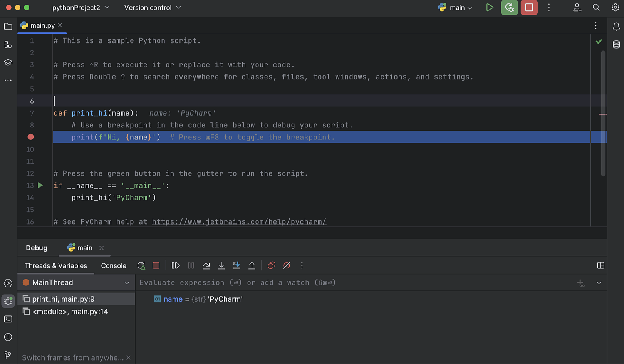This screenshot has width=624, height=364.
Task: Resume the paused program
Action: point(175,265)
